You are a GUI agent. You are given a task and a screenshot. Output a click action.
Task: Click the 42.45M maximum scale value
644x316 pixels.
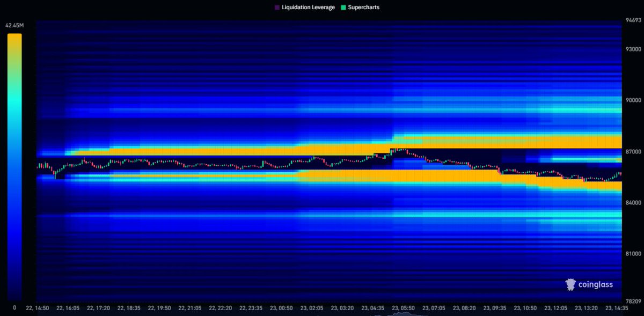point(14,25)
